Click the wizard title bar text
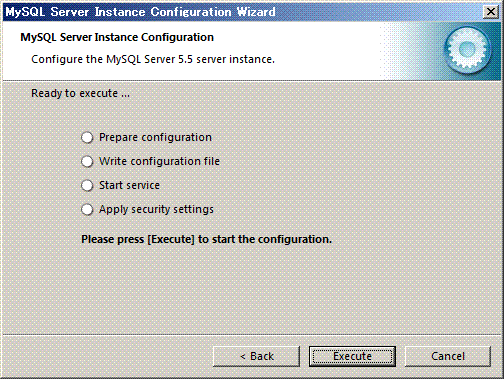 coord(140,12)
